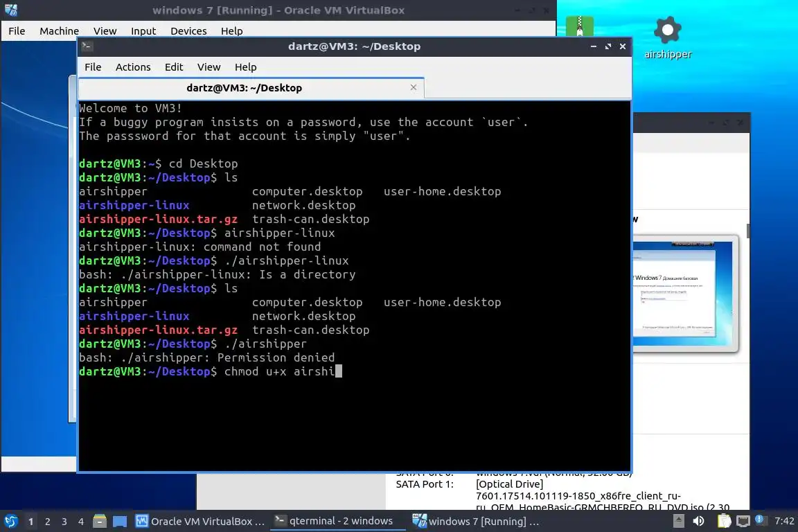Activate Oracle VM VirtualBox taskbar entry
The width and height of the screenshot is (798, 532).
pos(200,522)
